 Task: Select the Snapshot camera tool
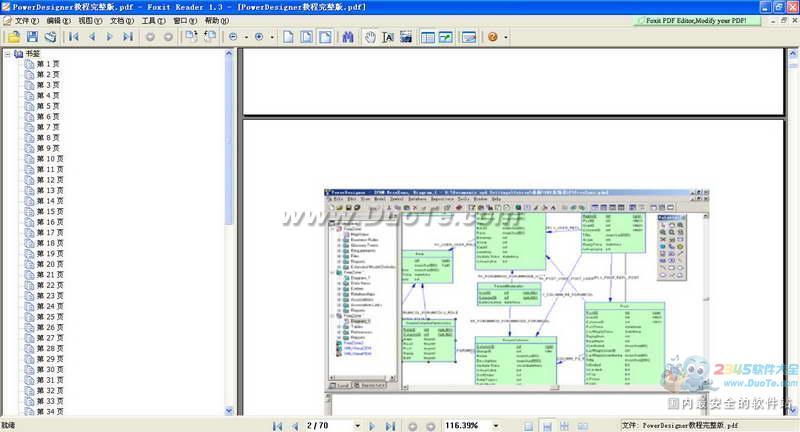tap(406, 37)
